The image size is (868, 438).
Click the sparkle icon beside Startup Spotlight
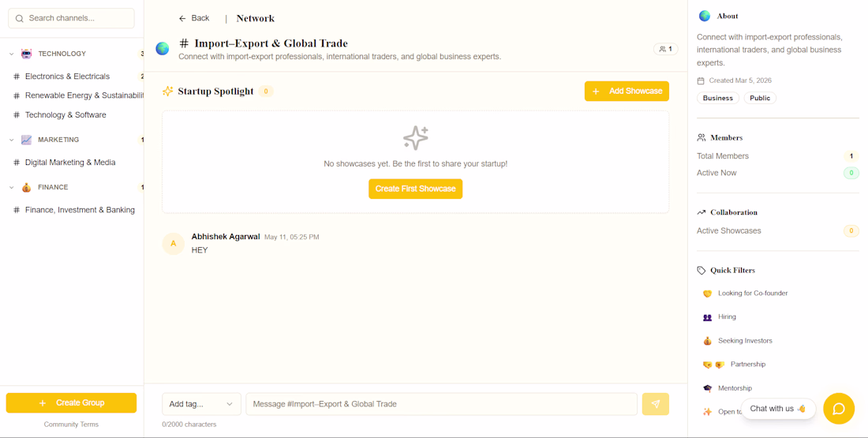tap(168, 92)
